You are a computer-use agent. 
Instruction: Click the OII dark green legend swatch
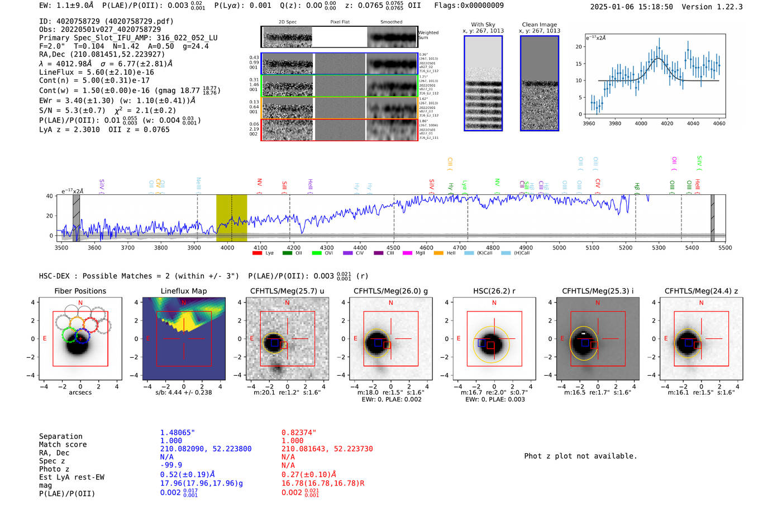[x=287, y=253]
